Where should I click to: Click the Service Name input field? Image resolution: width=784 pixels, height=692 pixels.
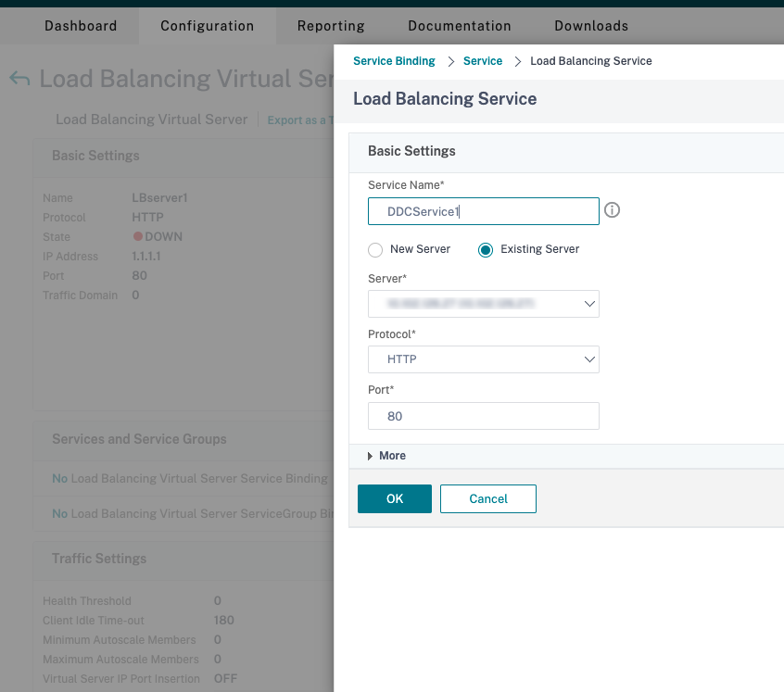(x=483, y=210)
